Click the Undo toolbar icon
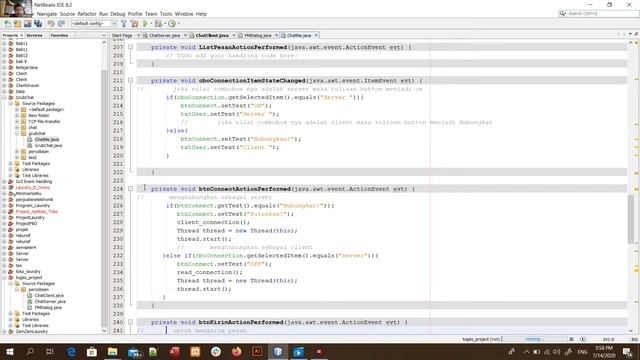The height and width of the screenshot is (360, 640). coord(51,24)
